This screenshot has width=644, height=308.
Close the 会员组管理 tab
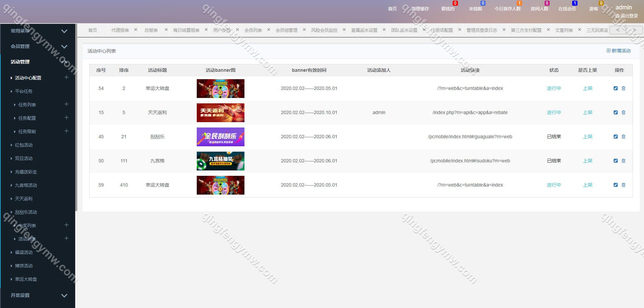click(x=304, y=30)
